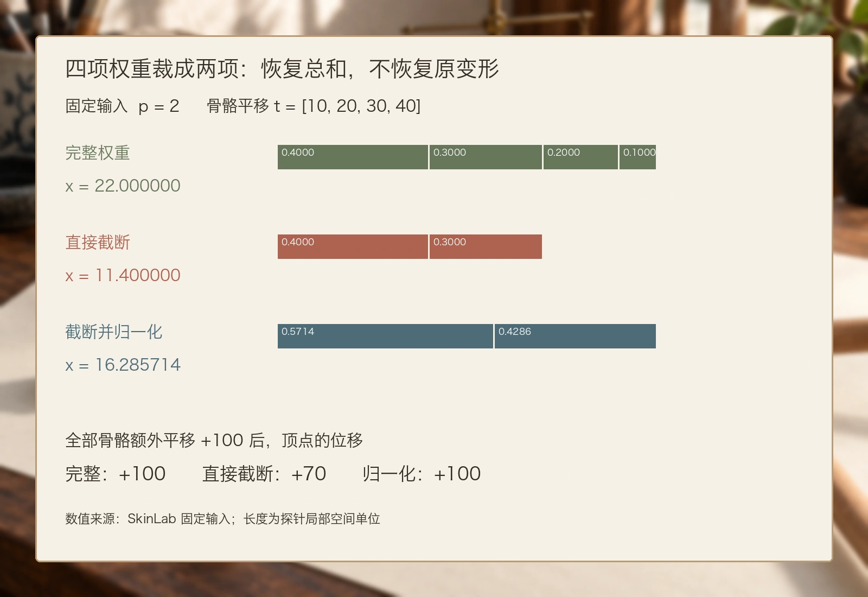Click the 完整: +100 result
Viewport: 868px width, 597px height.
pyautogui.click(x=116, y=474)
